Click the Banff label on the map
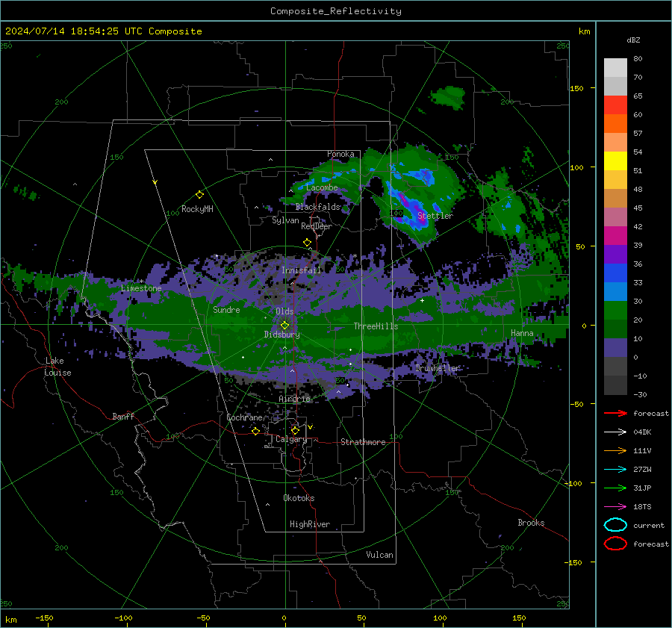Image resolution: width=672 pixels, height=628 pixels. pyautogui.click(x=123, y=416)
